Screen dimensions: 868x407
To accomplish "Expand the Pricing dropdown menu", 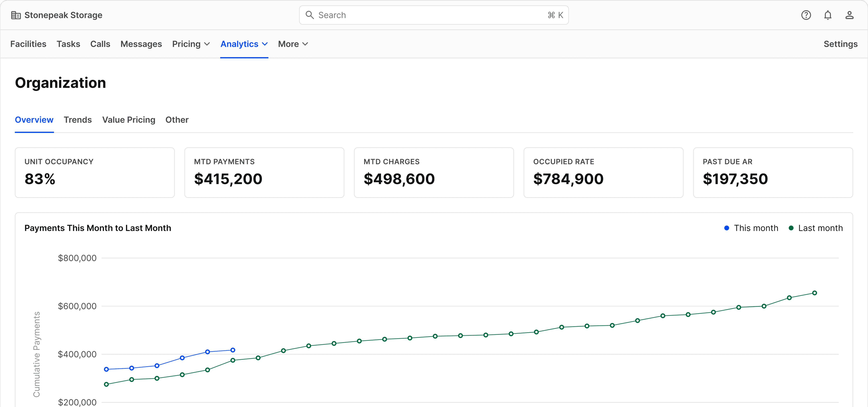I will (x=191, y=44).
